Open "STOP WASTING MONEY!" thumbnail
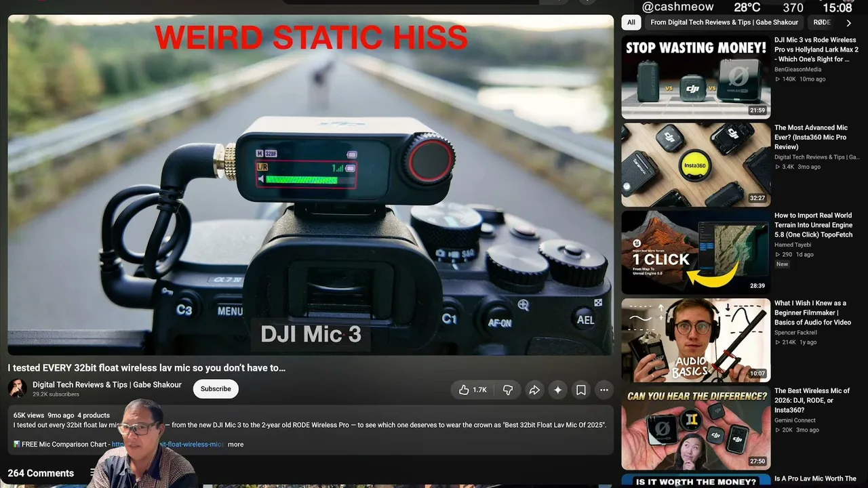Image resolution: width=868 pixels, height=488 pixels. [x=696, y=77]
